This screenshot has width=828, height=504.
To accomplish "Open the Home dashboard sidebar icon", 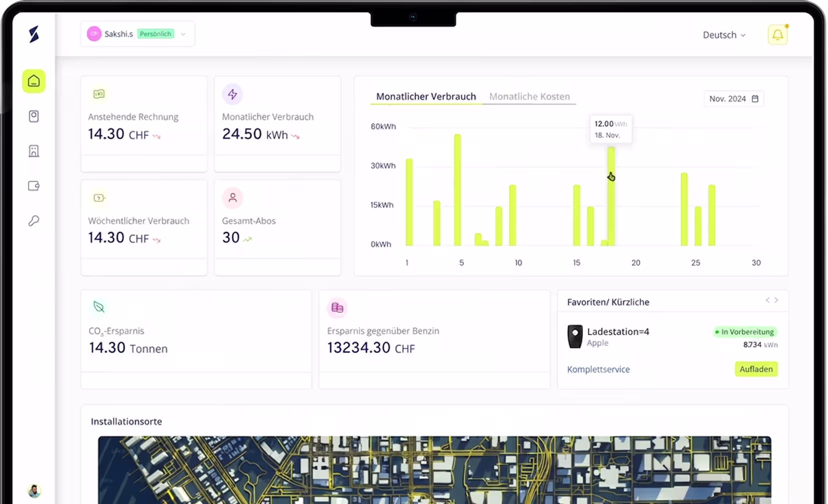I will 33,81.
